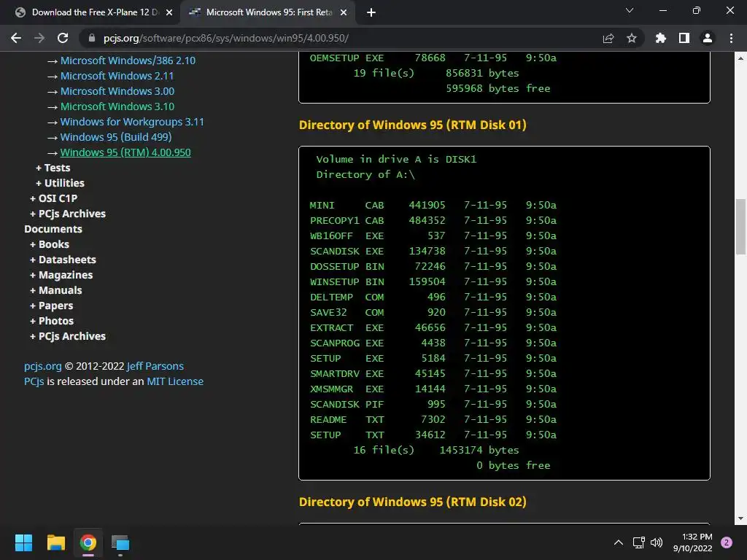Bookmark this tab with the star icon
The image size is (747, 560).
(632, 38)
